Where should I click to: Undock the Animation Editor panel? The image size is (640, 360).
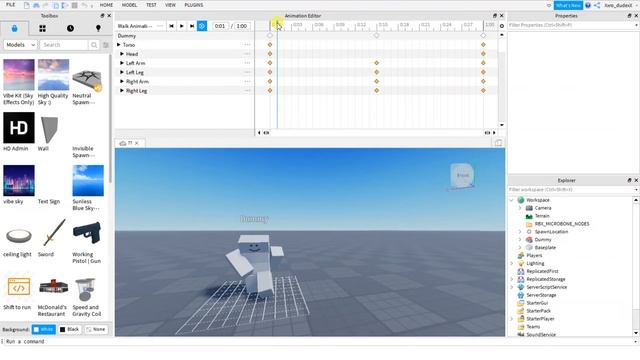[x=495, y=16]
